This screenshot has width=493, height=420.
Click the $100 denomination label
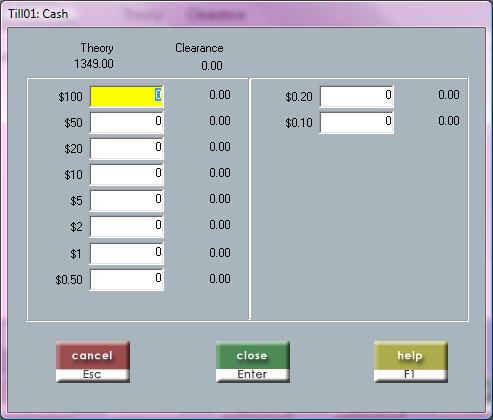click(x=70, y=97)
